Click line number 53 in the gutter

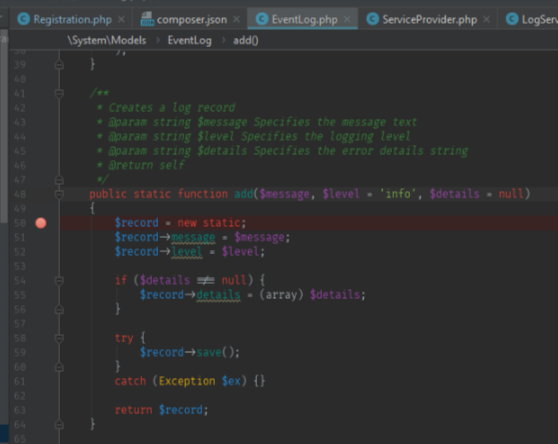pos(20,266)
